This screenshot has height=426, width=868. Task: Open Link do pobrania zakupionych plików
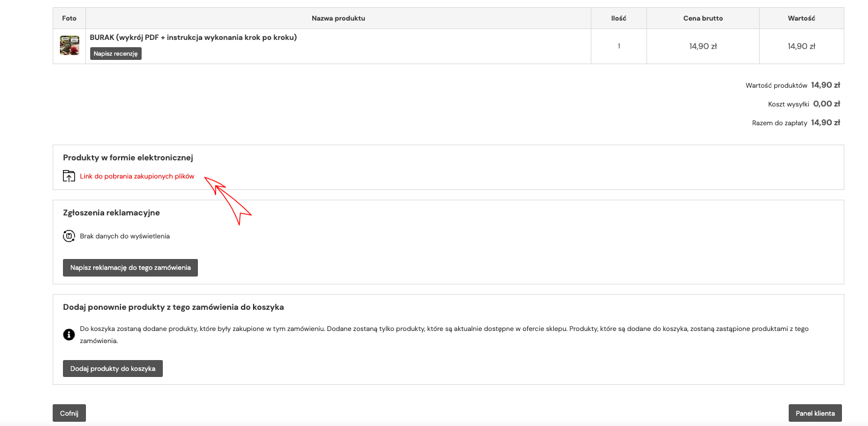point(137,177)
